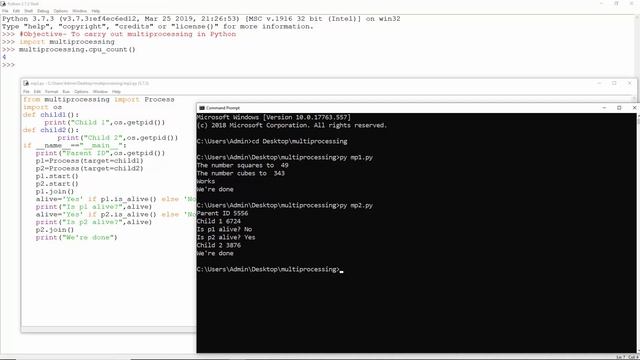Click the 'p1.join()' line in editor

[x=55, y=191]
